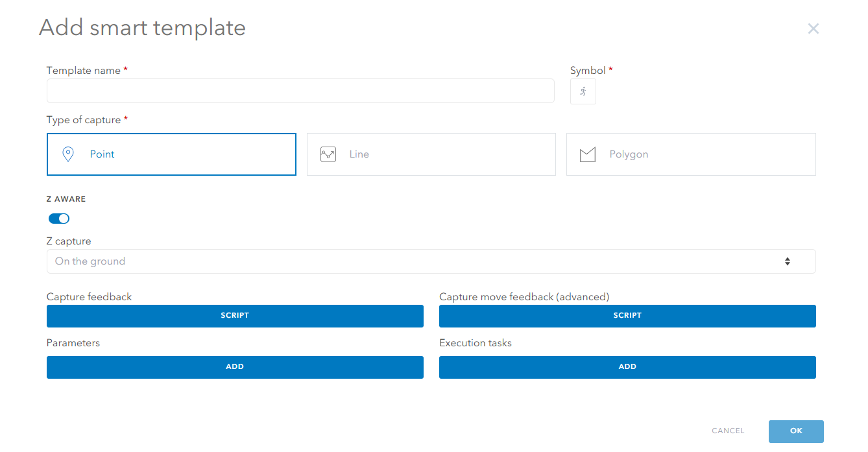
Task: Click the CANCEL link
Action: [727, 431]
